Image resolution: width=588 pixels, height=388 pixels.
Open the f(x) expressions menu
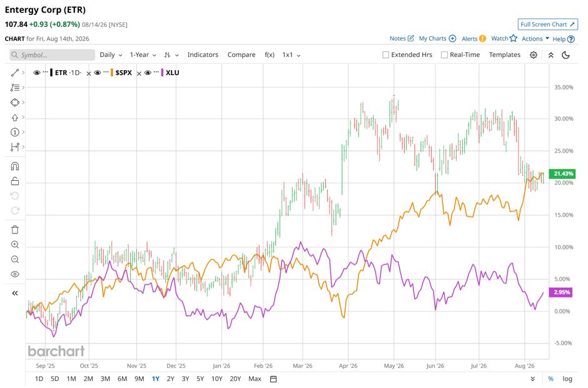point(270,55)
